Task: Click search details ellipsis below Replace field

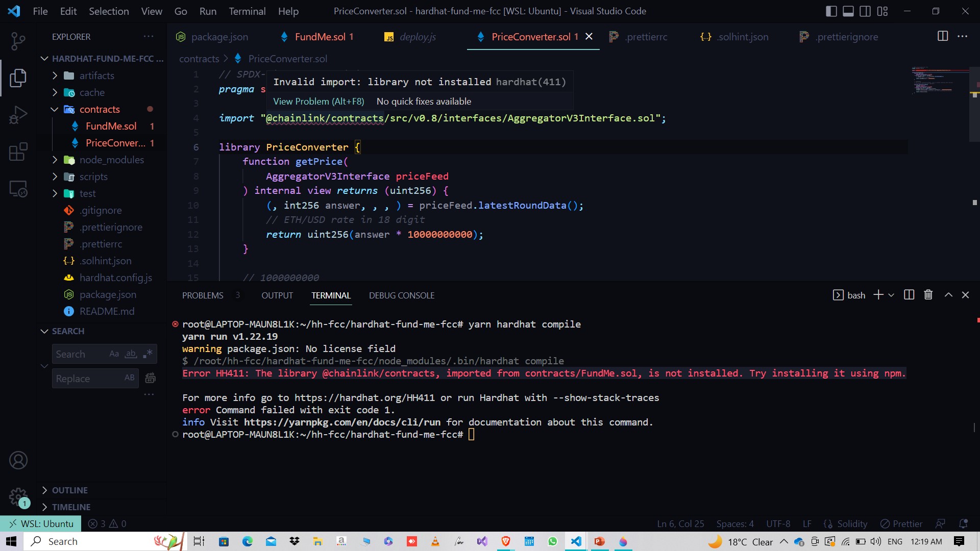Action: [149, 395]
